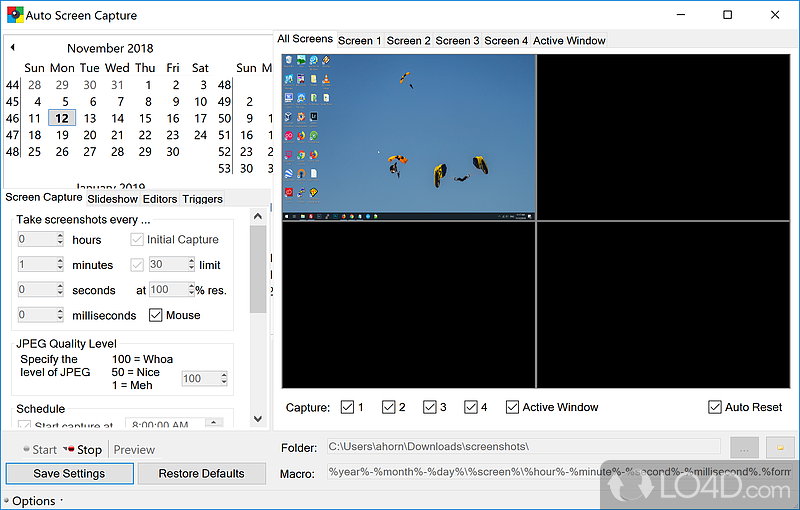Open the Screen 2 tab
800x510 pixels.
point(408,41)
